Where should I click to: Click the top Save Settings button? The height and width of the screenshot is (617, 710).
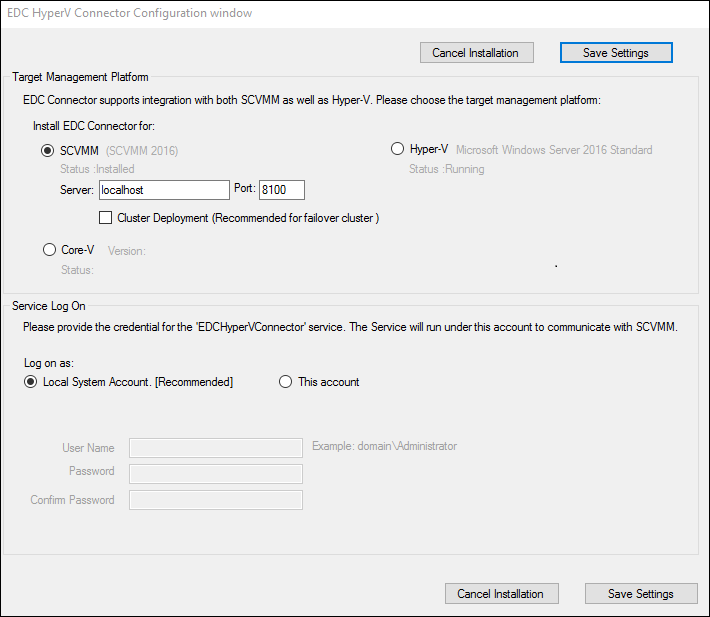click(x=616, y=53)
